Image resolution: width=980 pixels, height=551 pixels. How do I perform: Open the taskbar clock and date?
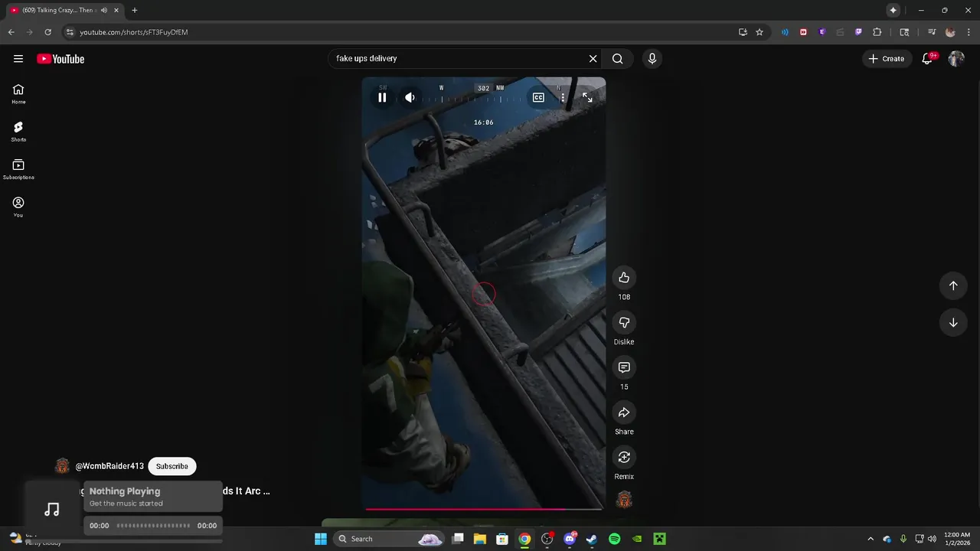(x=957, y=539)
